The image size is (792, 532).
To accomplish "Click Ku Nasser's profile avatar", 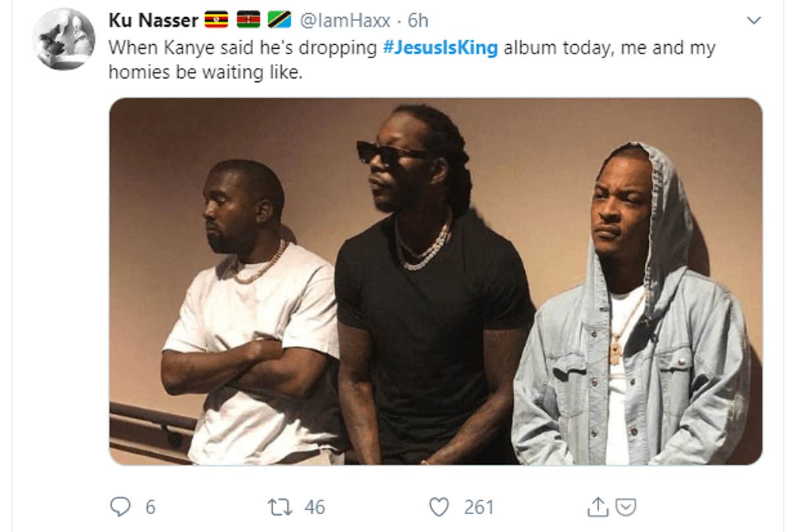I will coord(64,32).
